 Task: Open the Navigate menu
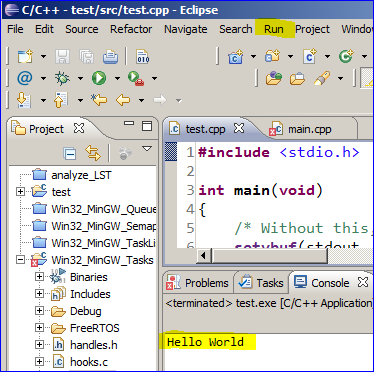pos(186,29)
